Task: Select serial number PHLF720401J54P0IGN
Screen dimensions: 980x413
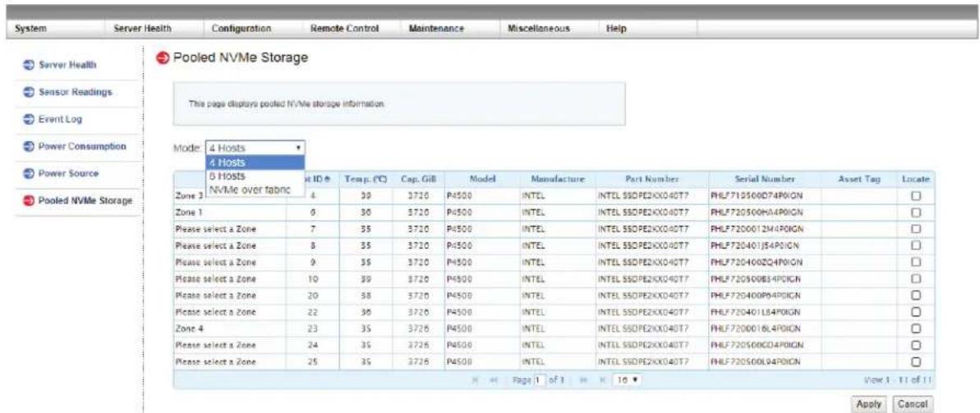Action: pyautogui.click(x=755, y=246)
